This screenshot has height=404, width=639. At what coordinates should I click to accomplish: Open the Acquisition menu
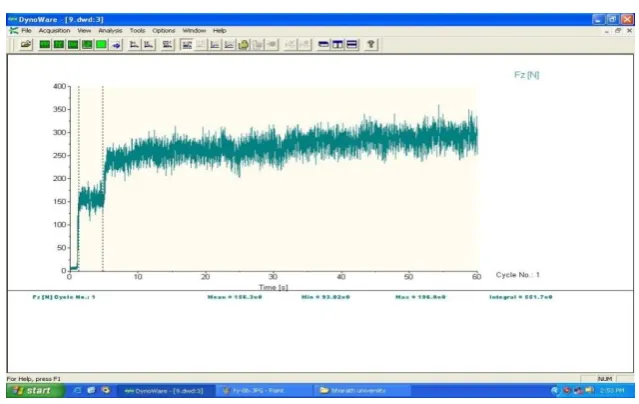pyautogui.click(x=54, y=31)
